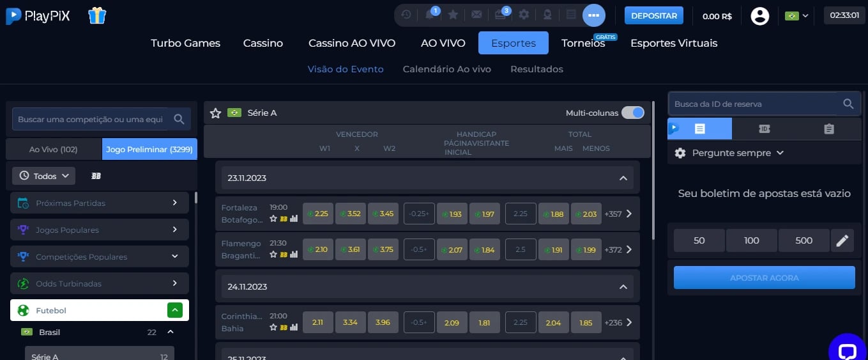Expand Competições Populares section

tap(100, 256)
